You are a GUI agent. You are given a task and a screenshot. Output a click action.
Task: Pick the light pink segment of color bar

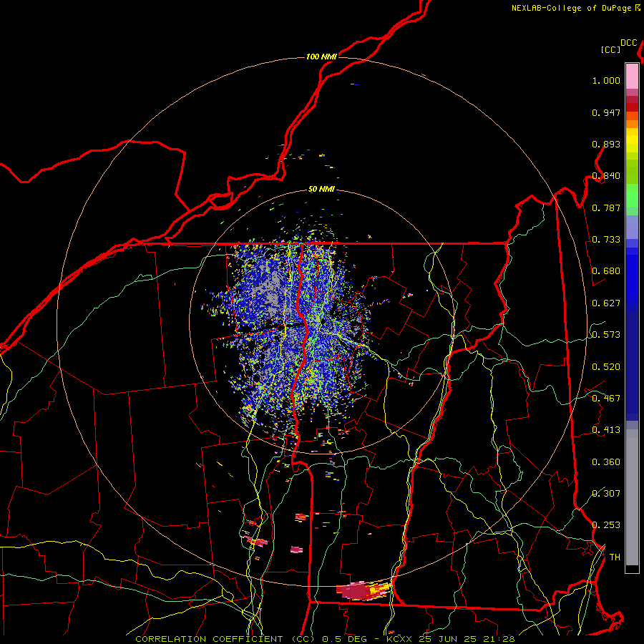tap(632, 76)
